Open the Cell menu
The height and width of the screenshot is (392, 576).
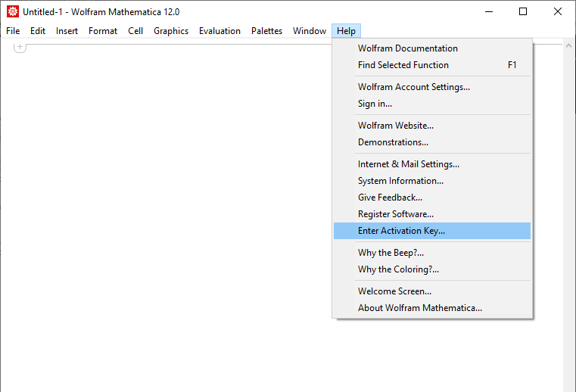pos(135,31)
